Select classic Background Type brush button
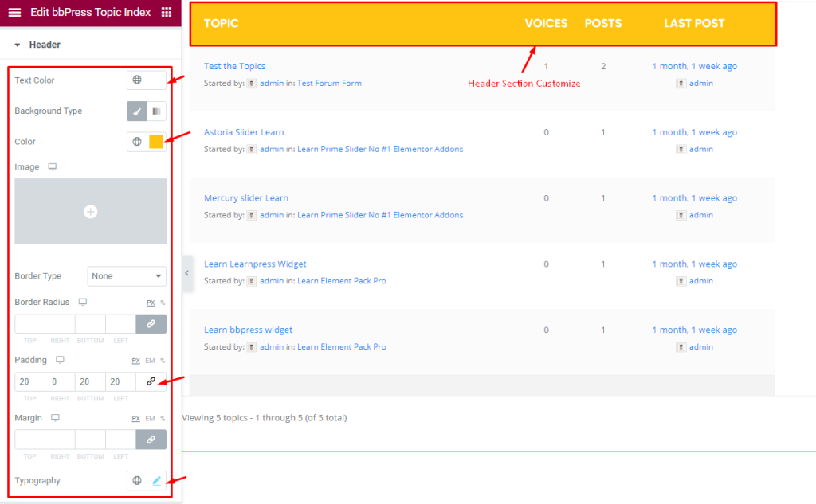This screenshot has height=504, width=816. pos(137,111)
